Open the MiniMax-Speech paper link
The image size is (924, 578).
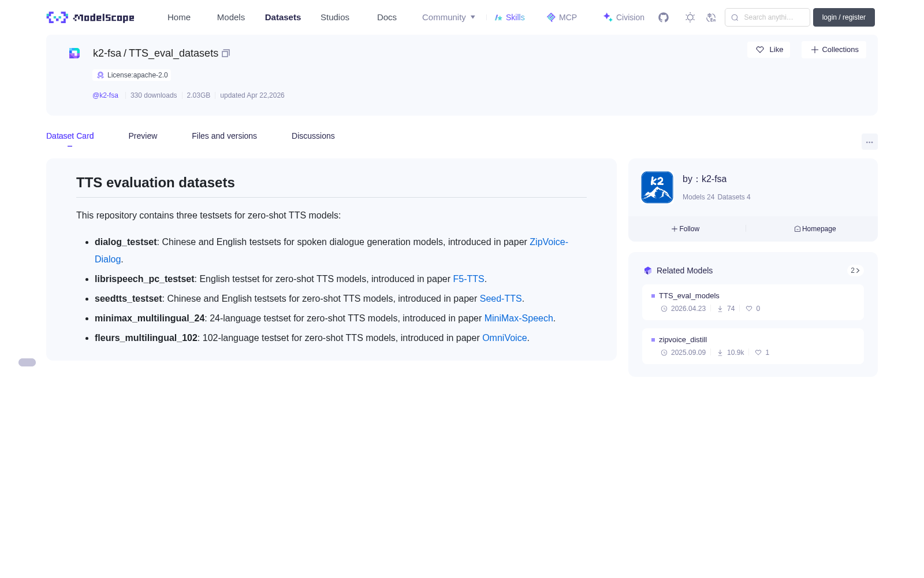tap(519, 318)
